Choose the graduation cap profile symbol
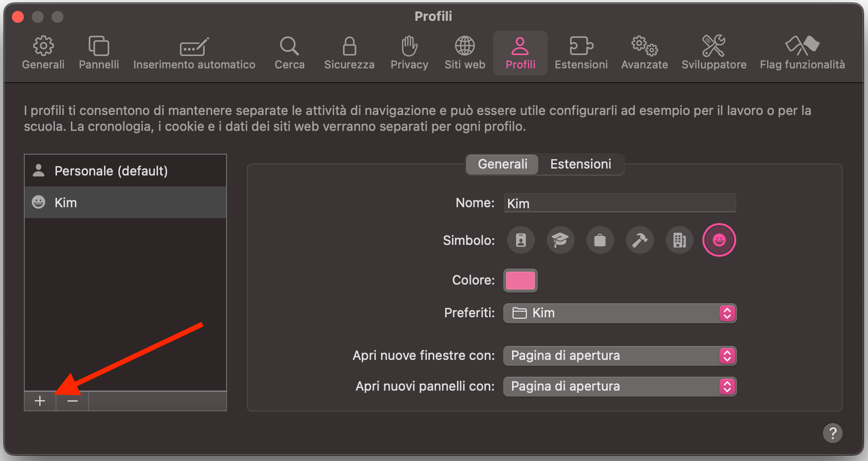This screenshot has width=868, height=461. (560, 240)
